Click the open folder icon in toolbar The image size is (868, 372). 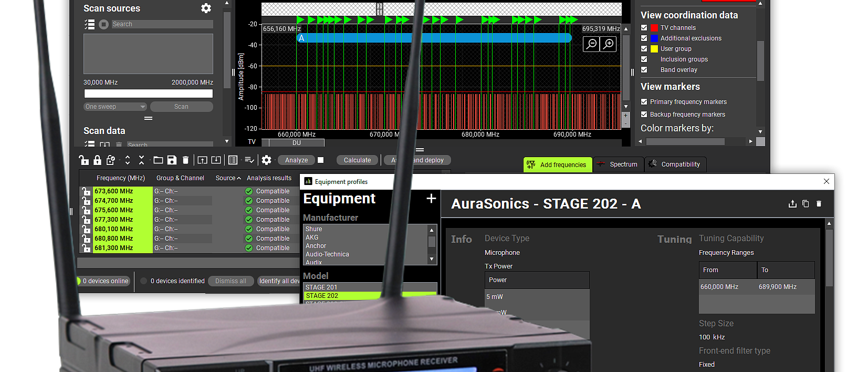[x=158, y=160]
